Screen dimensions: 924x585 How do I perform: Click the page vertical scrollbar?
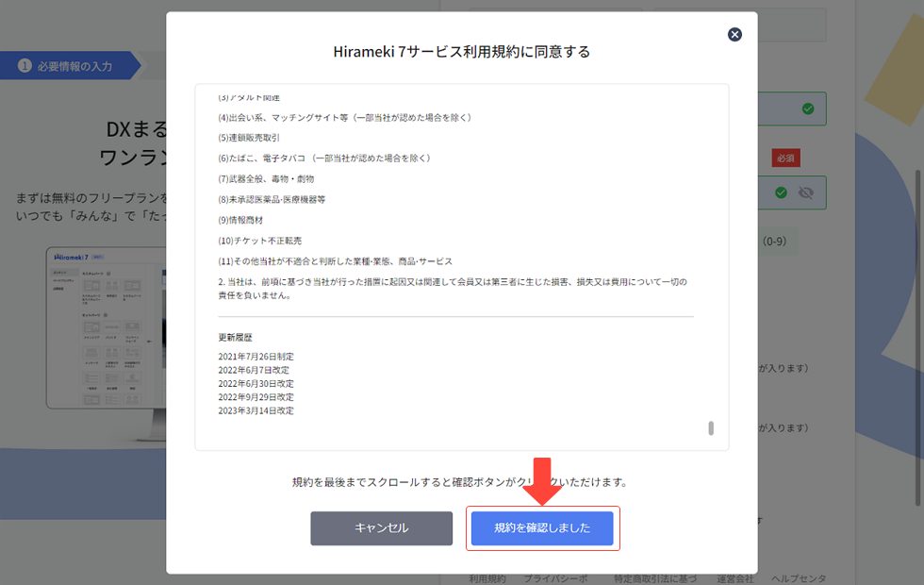tap(917, 336)
